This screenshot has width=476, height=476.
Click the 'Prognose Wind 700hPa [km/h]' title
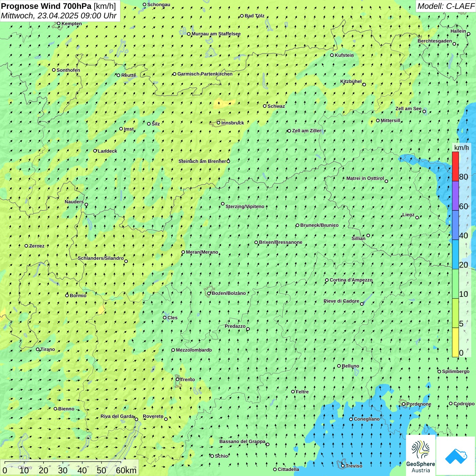tap(58, 6)
